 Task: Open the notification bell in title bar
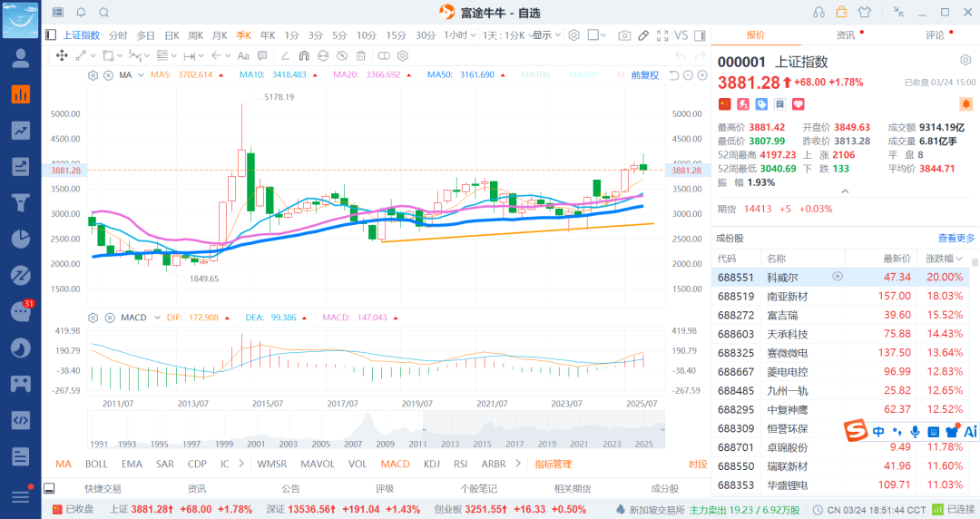tap(82, 12)
